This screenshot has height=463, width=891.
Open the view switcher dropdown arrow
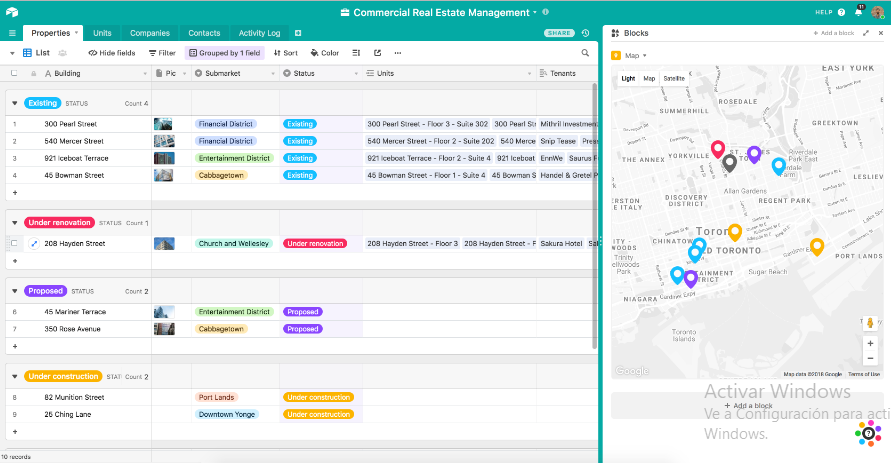[12, 53]
